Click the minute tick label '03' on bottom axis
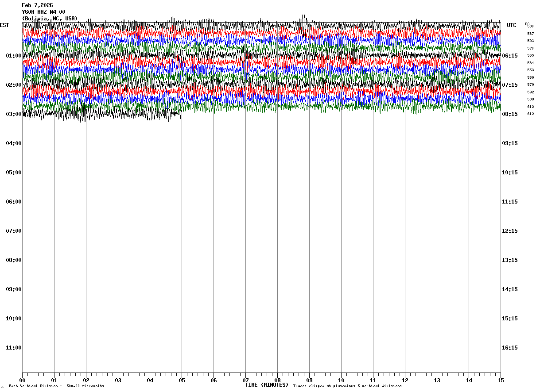536x392 pixels. click(x=118, y=380)
